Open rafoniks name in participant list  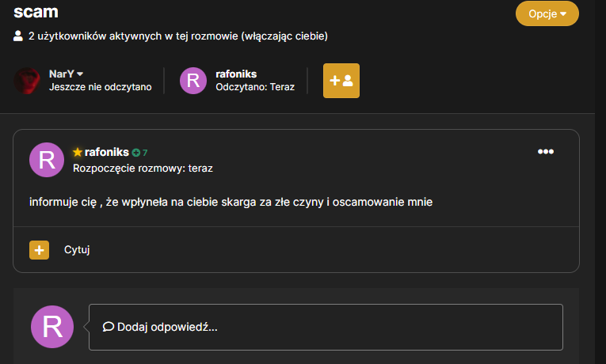click(x=236, y=74)
